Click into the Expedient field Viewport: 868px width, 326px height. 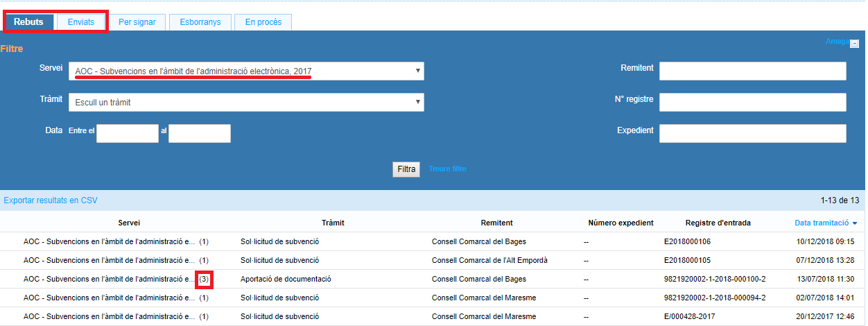(x=752, y=133)
